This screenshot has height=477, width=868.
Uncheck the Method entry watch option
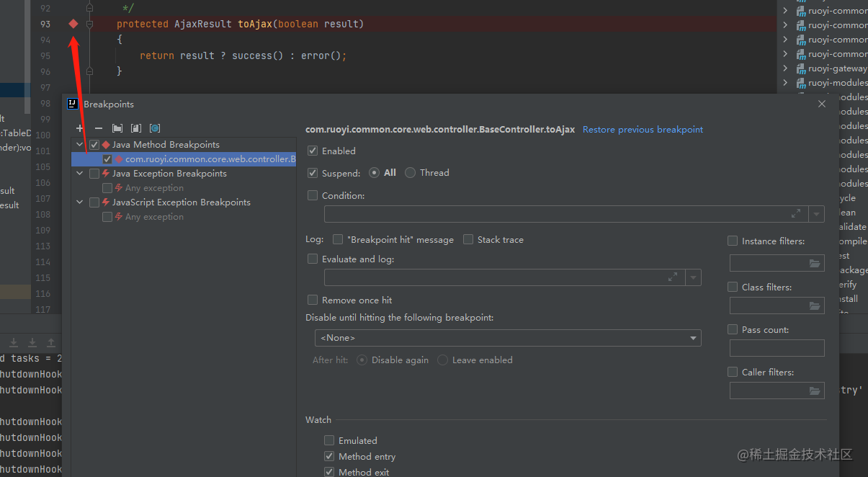tap(329, 456)
